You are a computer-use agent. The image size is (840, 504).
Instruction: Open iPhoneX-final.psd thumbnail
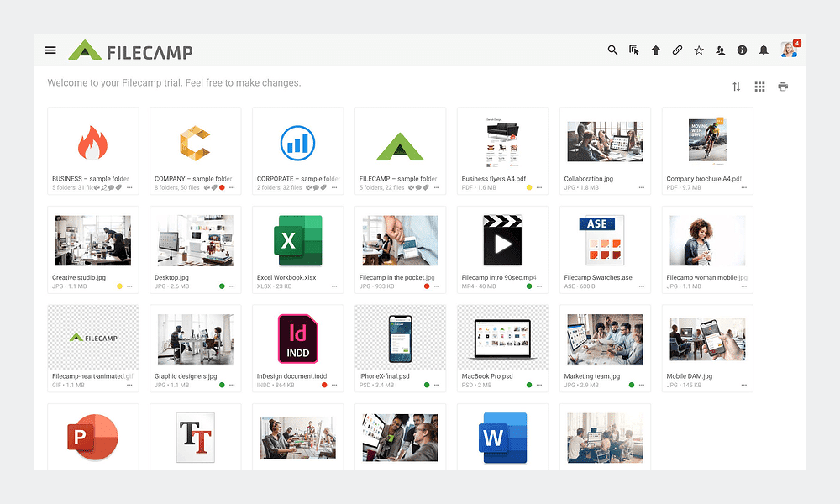click(400, 338)
